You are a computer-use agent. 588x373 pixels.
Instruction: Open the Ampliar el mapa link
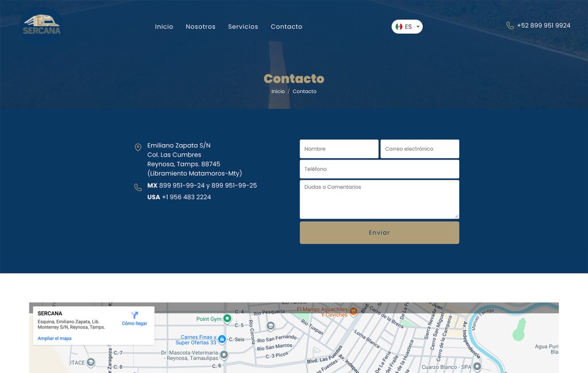tap(53, 338)
